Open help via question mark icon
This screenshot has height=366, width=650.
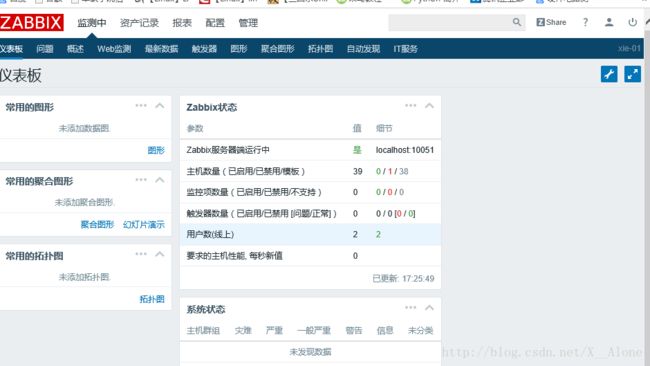tap(585, 22)
